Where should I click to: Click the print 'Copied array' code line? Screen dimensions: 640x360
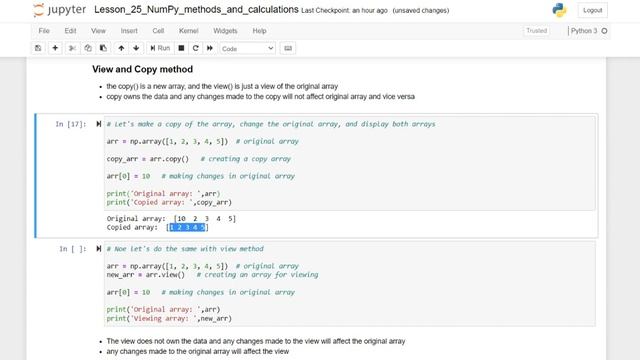pyautogui.click(x=169, y=202)
